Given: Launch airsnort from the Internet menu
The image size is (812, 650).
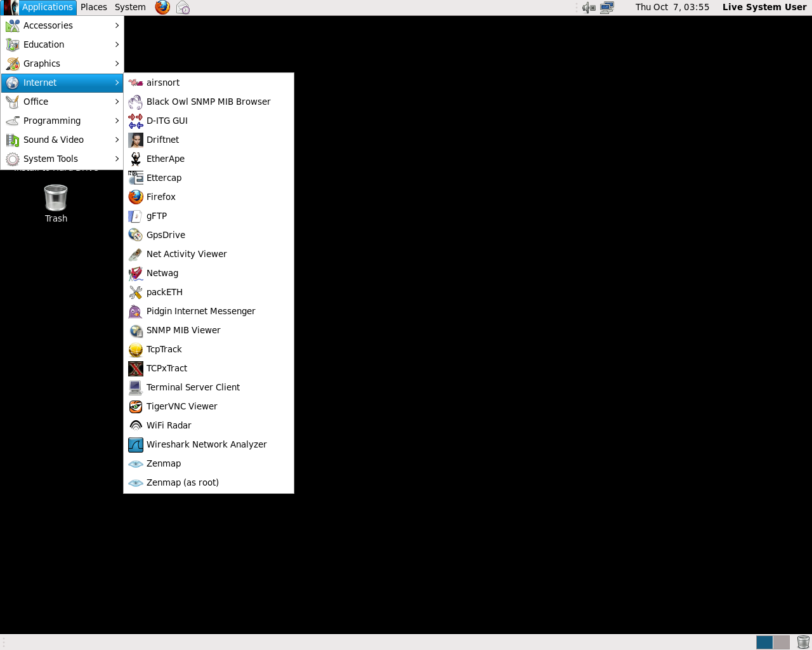Looking at the screenshot, I should tap(209, 83).
